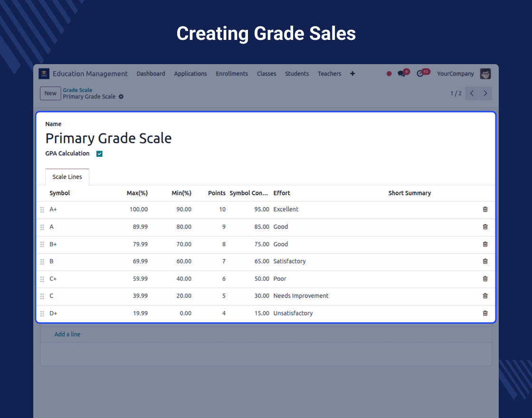Click the drag handle of the C+ row
532x418 pixels.
point(42,279)
